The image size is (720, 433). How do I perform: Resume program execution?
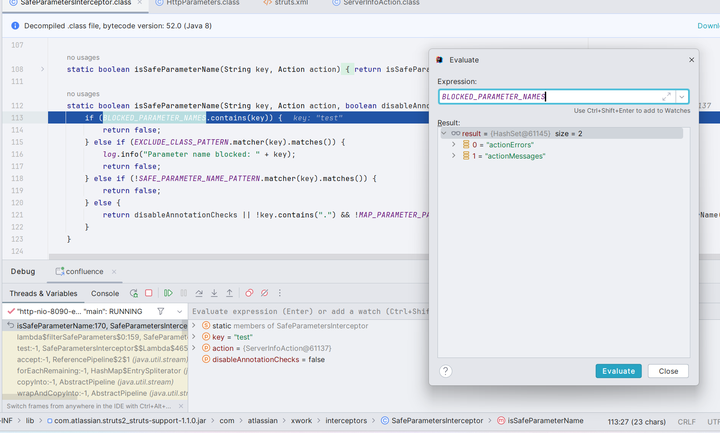pyautogui.click(x=168, y=293)
